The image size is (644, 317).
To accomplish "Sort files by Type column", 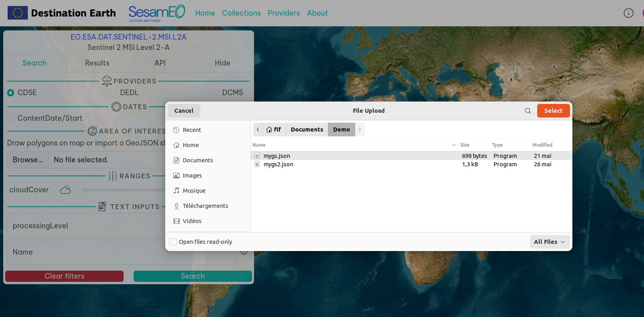I will (497, 145).
